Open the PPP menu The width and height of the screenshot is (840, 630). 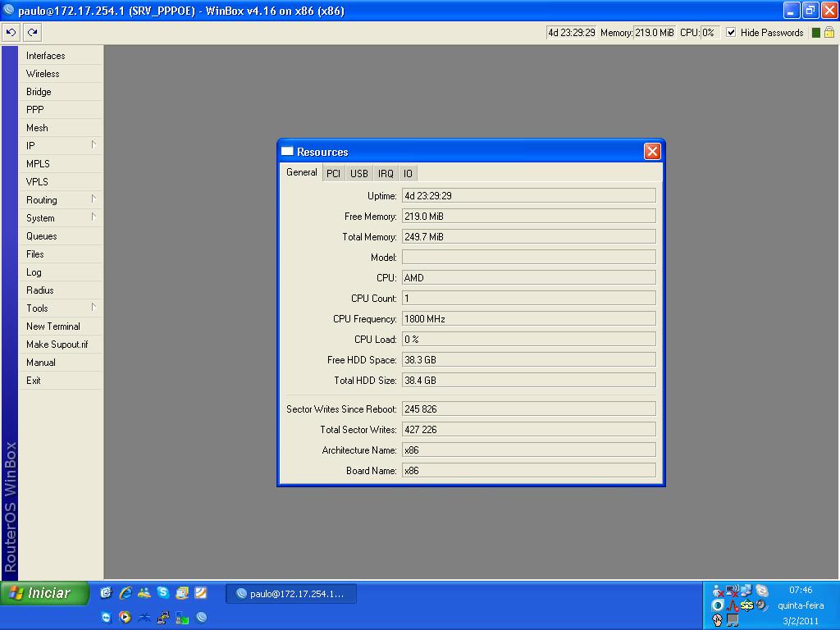61,110
